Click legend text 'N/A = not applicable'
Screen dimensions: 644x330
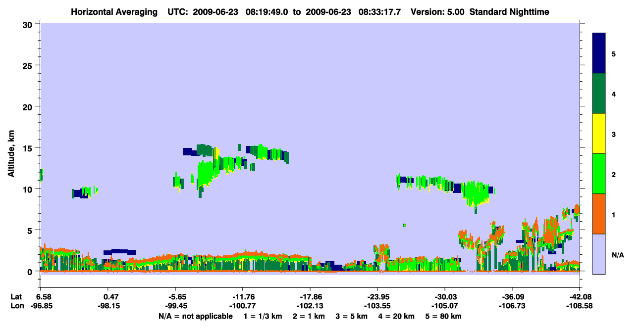click(x=196, y=316)
